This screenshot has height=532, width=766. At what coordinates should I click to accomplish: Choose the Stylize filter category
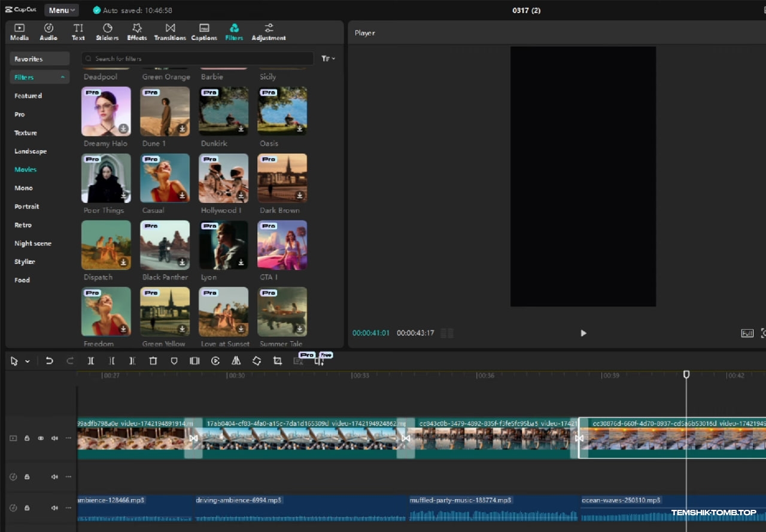(25, 262)
